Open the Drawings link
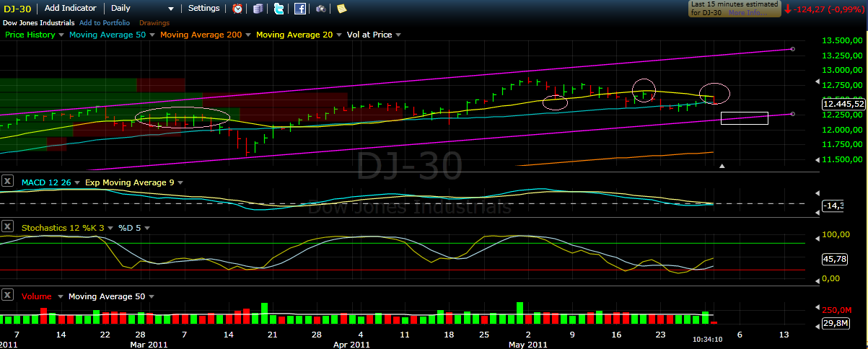 pyautogui.click(x=154, y=23)
